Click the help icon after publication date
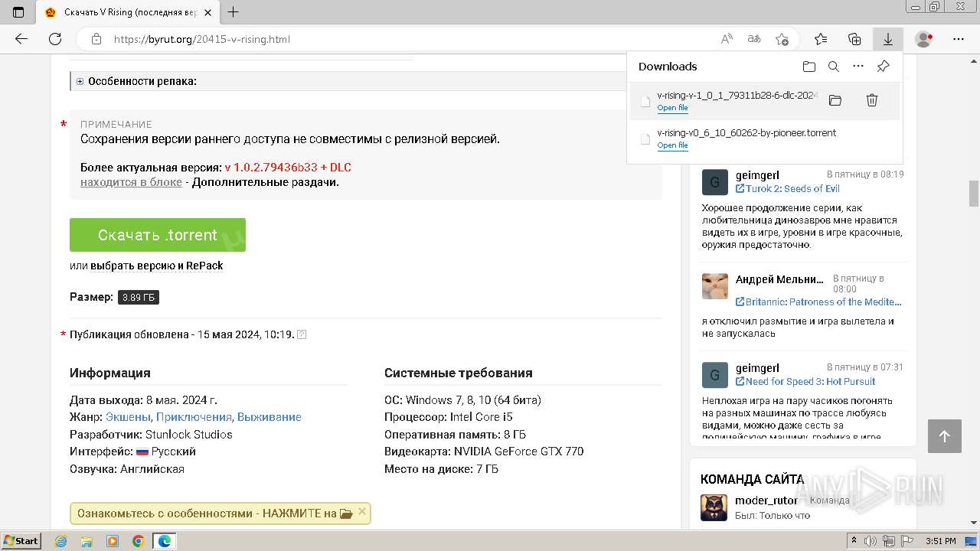Screen dimensions: 980x551 302,334
